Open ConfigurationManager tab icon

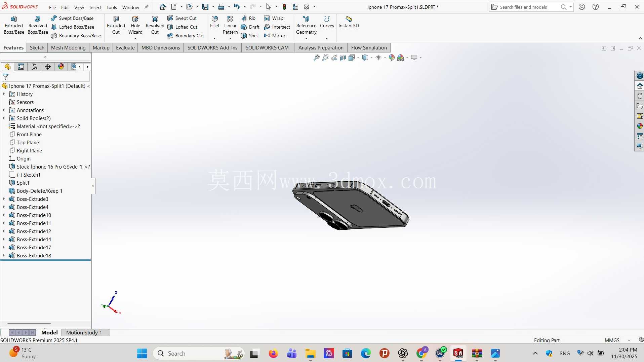(34, 67)
